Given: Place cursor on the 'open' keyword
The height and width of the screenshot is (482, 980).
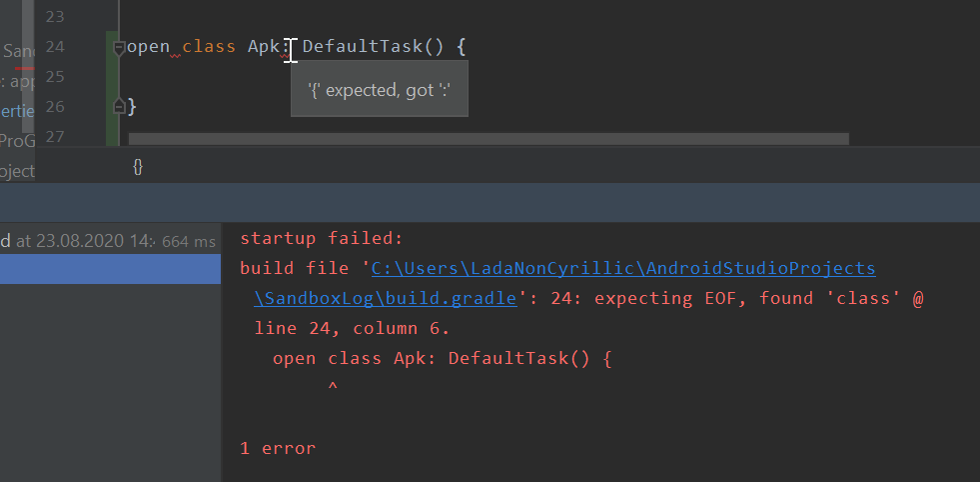Looking at the screenshot, I should (148, 47).
